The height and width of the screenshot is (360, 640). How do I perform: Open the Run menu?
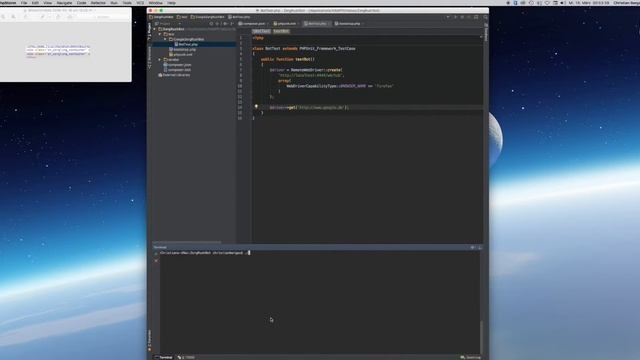pos(114,2)
